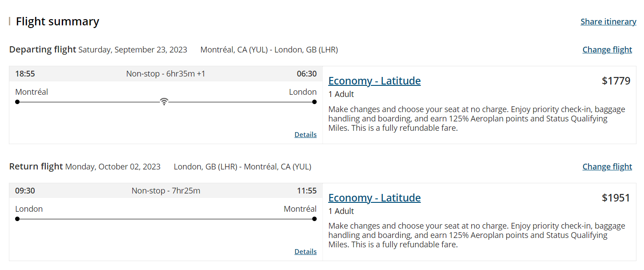This screenshot has width=644, height=270.
Task: Click the Non-stop - 7hr25m duration label
Action: click(x=166, y=191)
